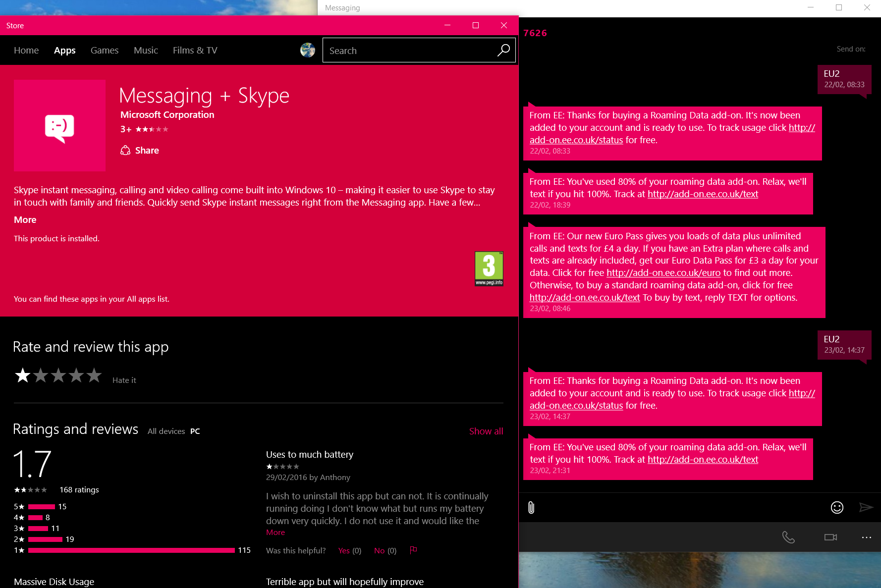Expand the battery review with More

[275, 532]
